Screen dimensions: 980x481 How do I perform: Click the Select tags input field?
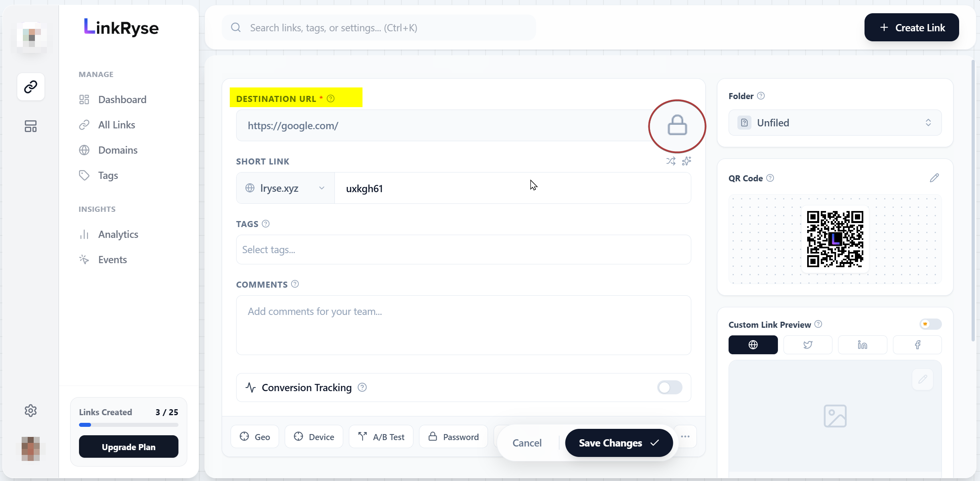tap(463, 249)
